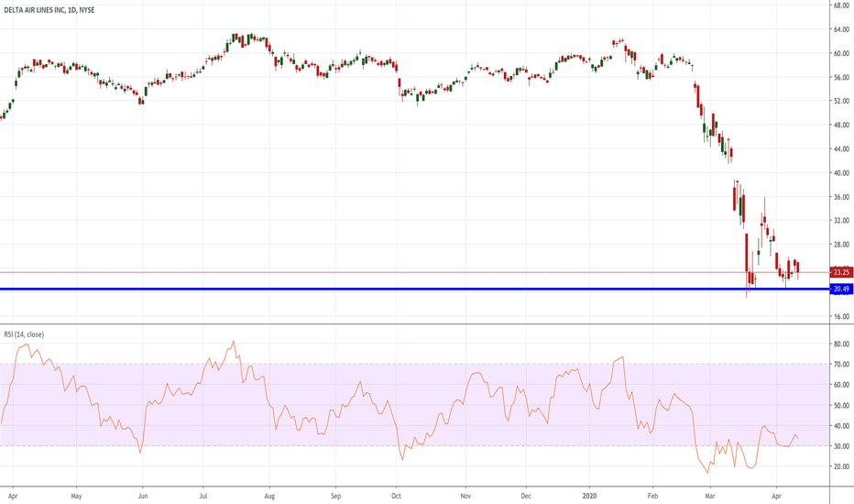Screen dimensions: 854x504
Task: Click the RSI upper band dashed line at 70
Action: 414,364
